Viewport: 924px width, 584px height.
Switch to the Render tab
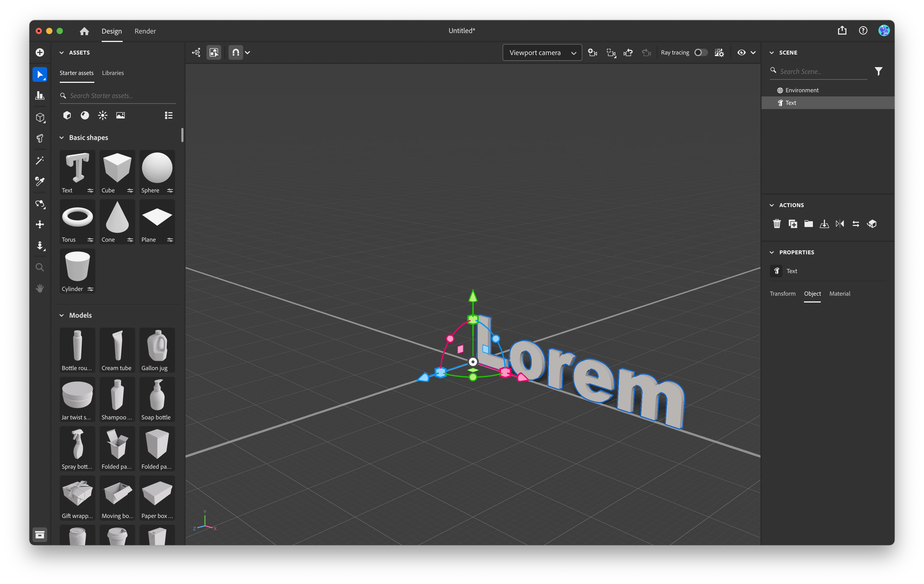pyautogui.click(x=145, y=31)
